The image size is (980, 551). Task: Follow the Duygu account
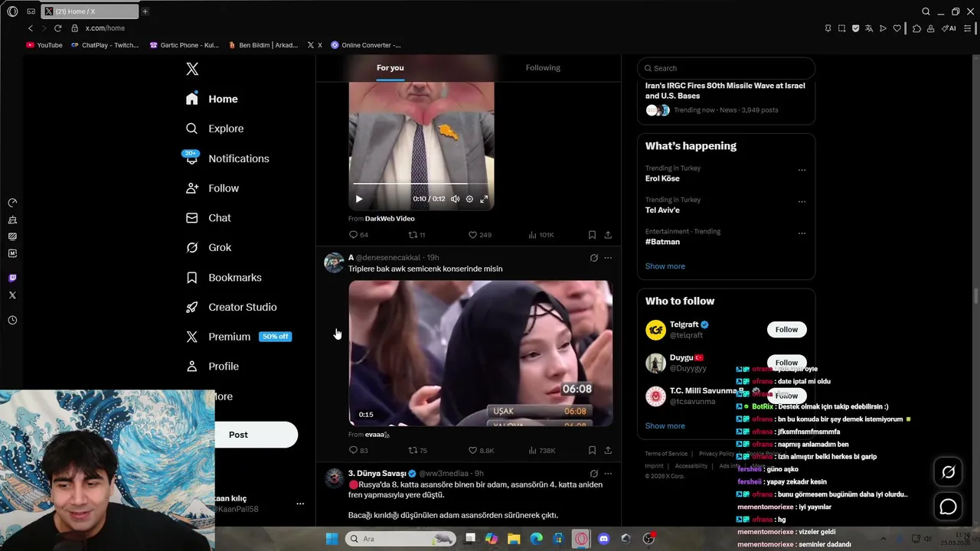point(786,363)
